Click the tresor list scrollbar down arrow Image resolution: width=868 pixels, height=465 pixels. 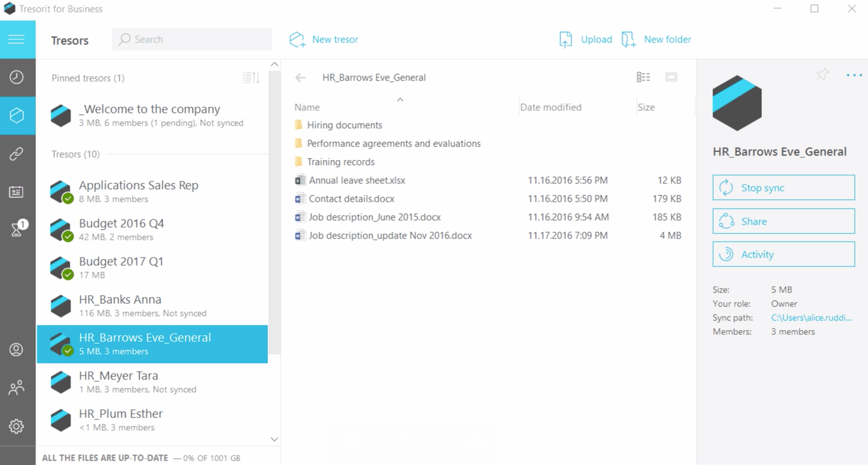pos(274,440)
